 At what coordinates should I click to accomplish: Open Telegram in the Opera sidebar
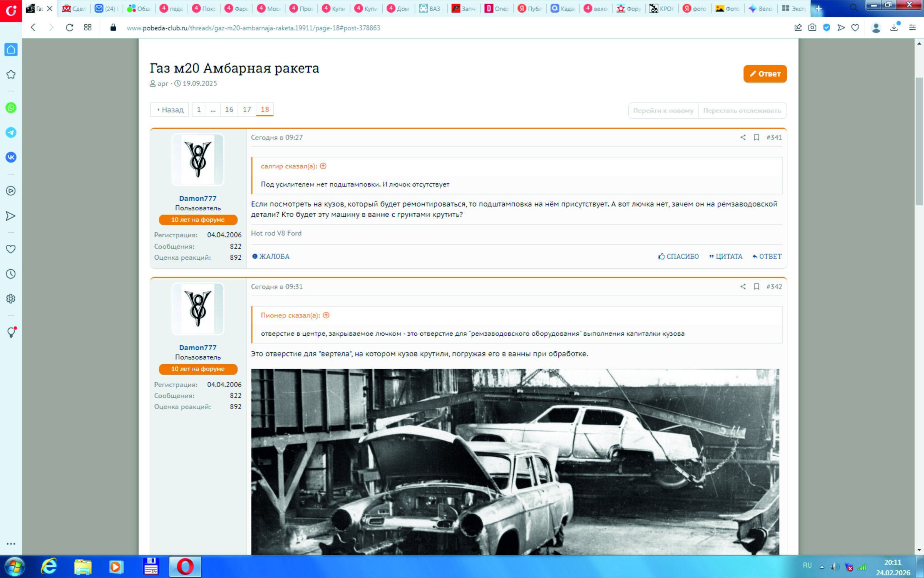click(11, 133)
